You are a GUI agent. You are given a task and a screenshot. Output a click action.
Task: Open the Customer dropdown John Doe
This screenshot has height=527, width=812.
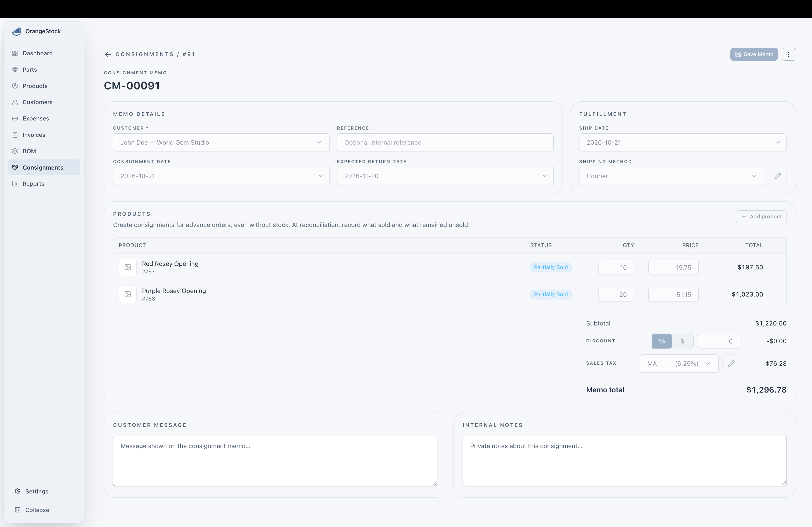click(x=221, y=142)
